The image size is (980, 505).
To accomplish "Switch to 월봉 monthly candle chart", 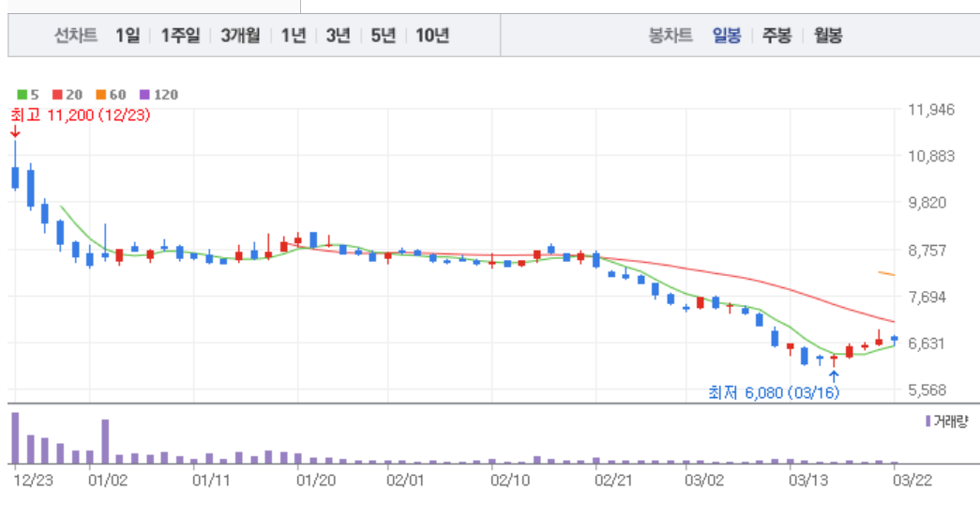I will (828, 36).
